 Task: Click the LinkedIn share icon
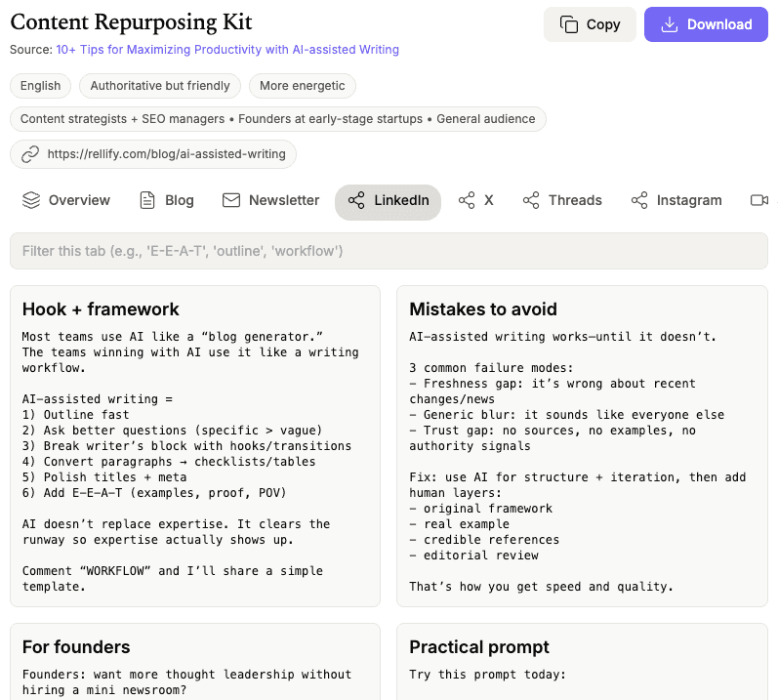coord(356,200)
